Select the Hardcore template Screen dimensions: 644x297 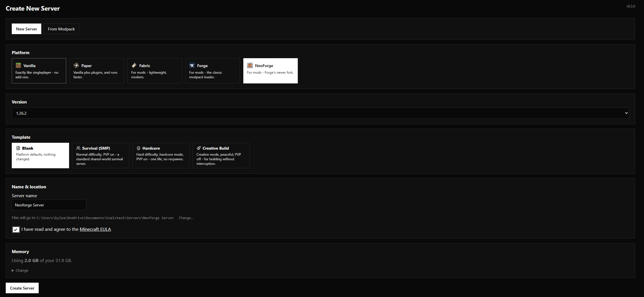(161, 155)
